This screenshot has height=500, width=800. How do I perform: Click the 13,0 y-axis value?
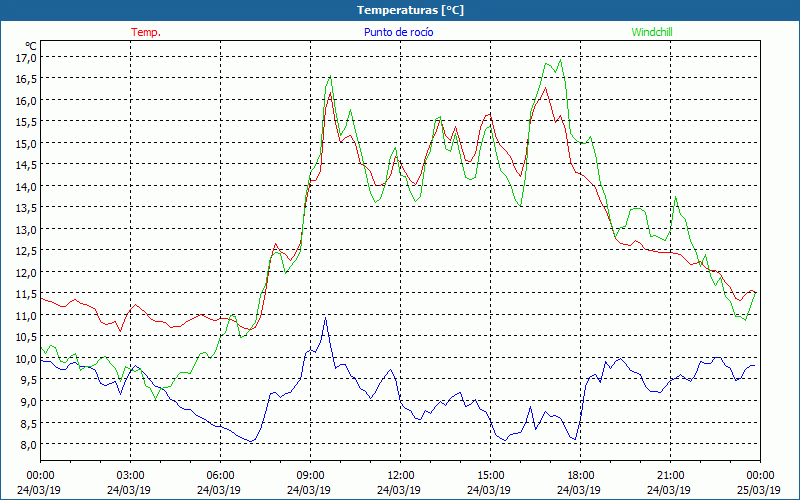pos(26,230)
